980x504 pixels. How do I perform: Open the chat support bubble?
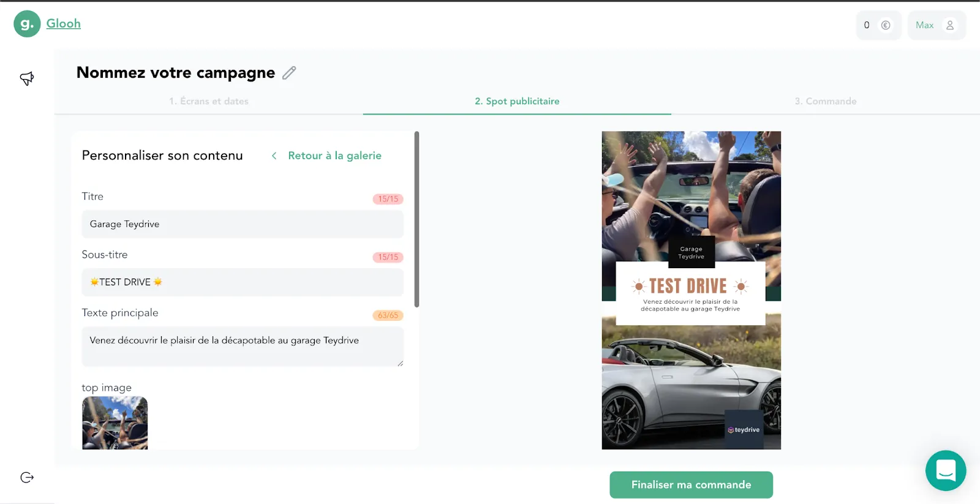(x=946, y=470)
